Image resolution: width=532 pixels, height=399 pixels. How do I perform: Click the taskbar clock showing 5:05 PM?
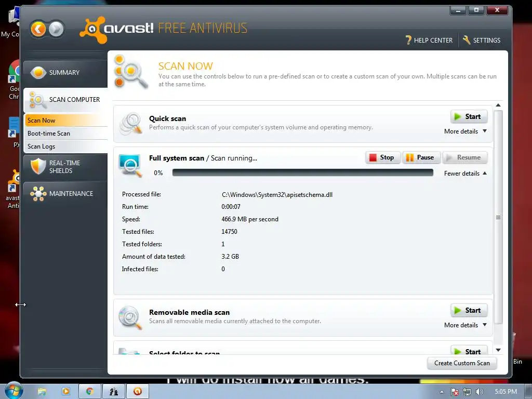coord(506,392)
